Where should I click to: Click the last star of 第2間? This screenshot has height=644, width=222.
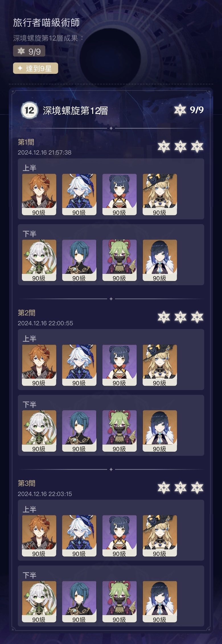(x=197, y=317)
